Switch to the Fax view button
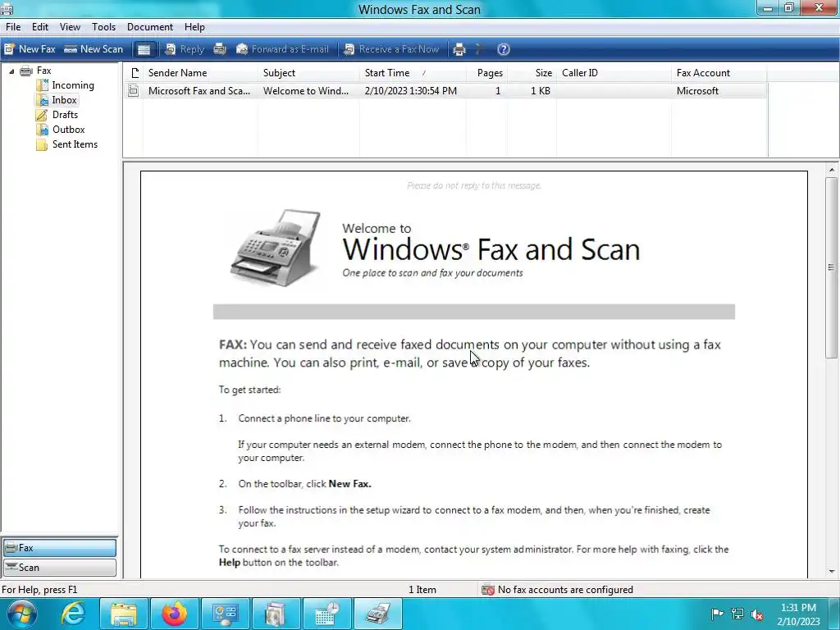Screen dimensions: 840x630 [60, 547]
